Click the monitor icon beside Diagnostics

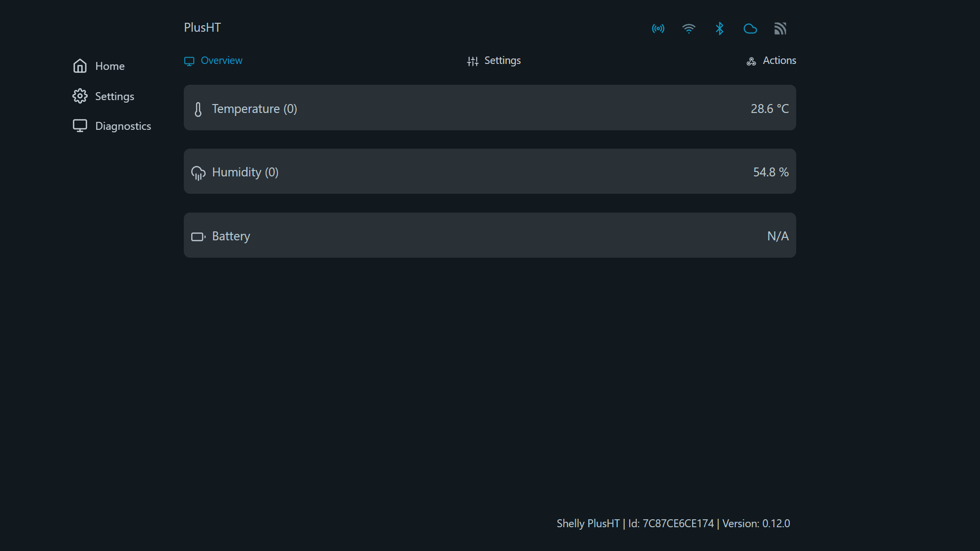80,126
